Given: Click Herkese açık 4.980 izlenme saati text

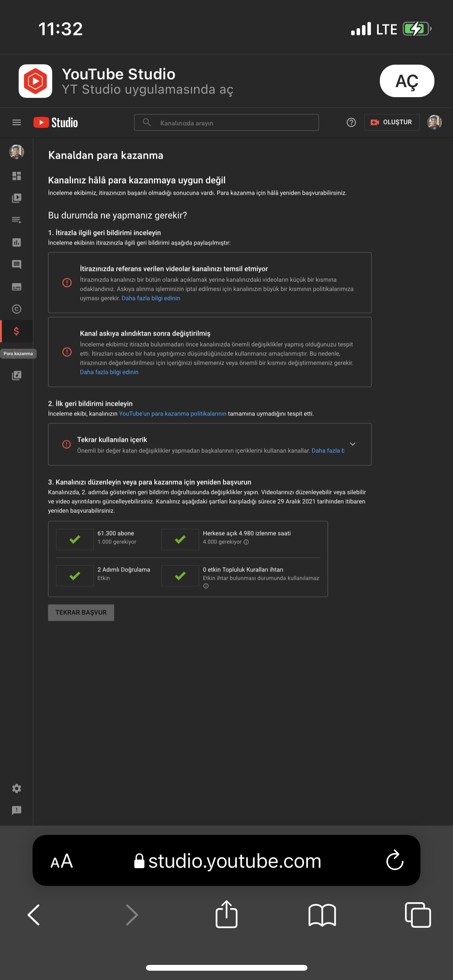Looking at the screenshot, I should coord(247,533).
